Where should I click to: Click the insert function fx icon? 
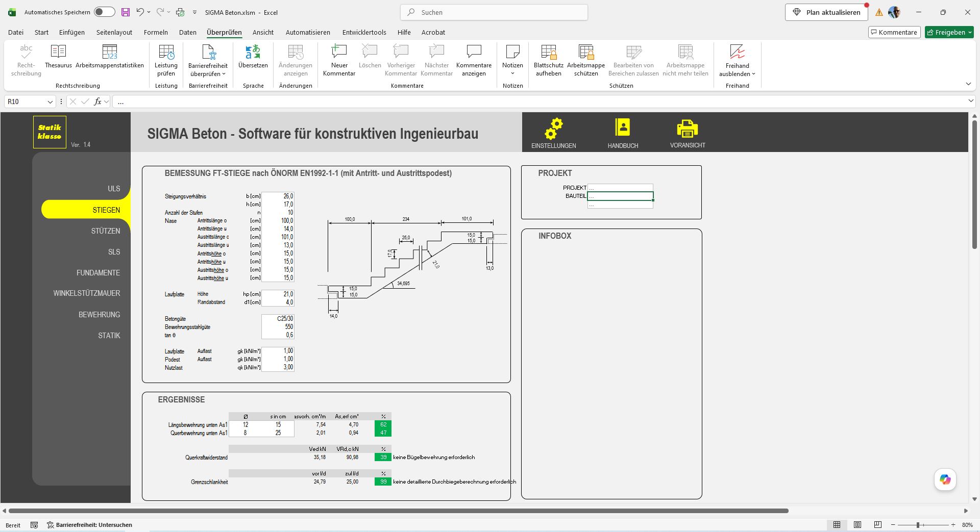[x=97, y=102]
